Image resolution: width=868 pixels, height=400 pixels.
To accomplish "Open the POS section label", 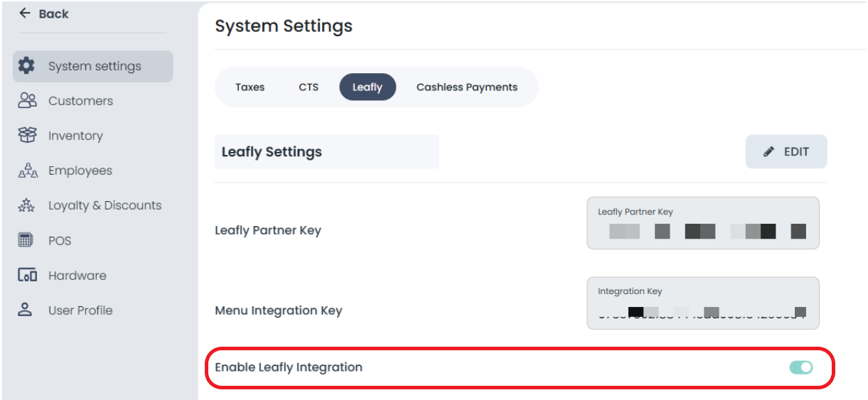I will pos(60,241).
